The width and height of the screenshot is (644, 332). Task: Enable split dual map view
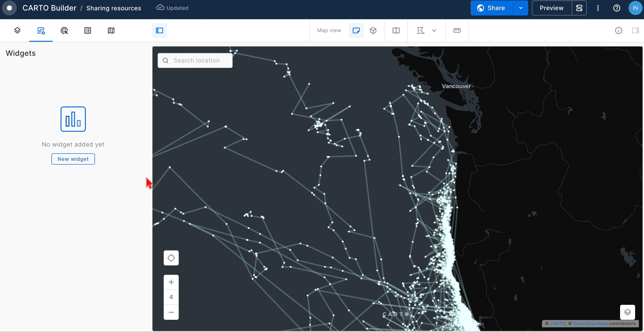pos(396,30)
